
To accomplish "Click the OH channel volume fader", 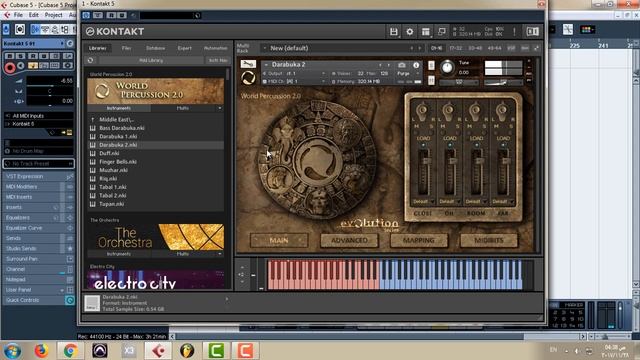I will (452, 161).
